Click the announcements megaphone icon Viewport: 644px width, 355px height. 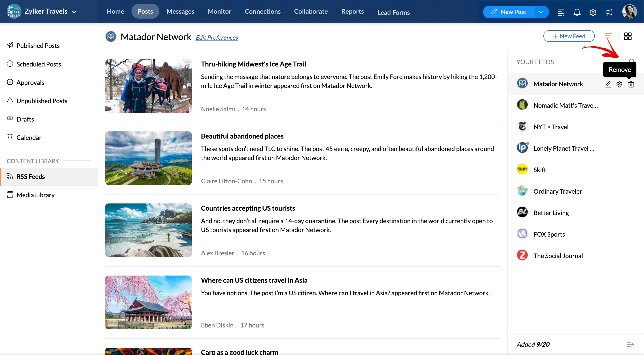tap(609, 12)
